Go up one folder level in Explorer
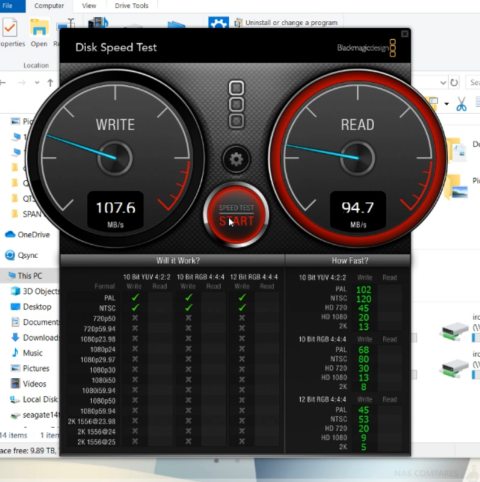The height and width of the screenshot is (482, 480). tap(50, 83)
